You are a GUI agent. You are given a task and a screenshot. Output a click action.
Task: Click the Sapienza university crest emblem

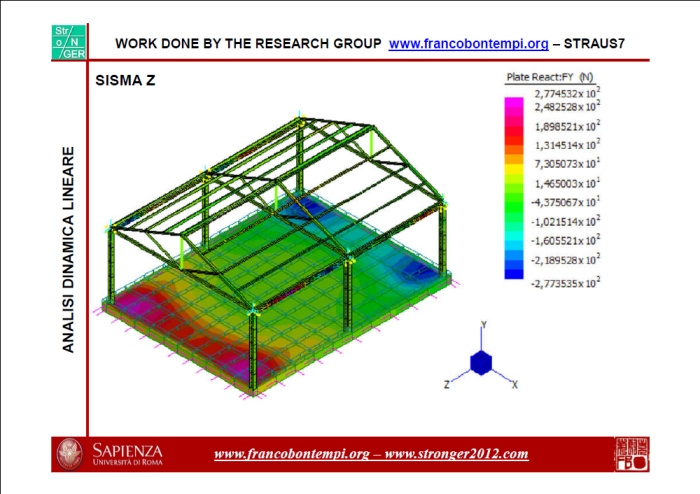[x=71, y=454]
